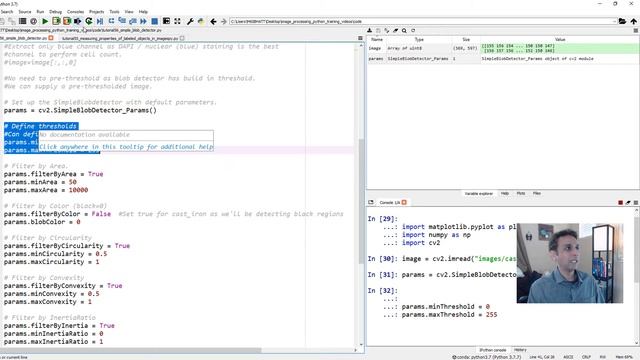This screenshot has height=360, width=640.
Task: Open the Debug menu
Action: (56, 12)
